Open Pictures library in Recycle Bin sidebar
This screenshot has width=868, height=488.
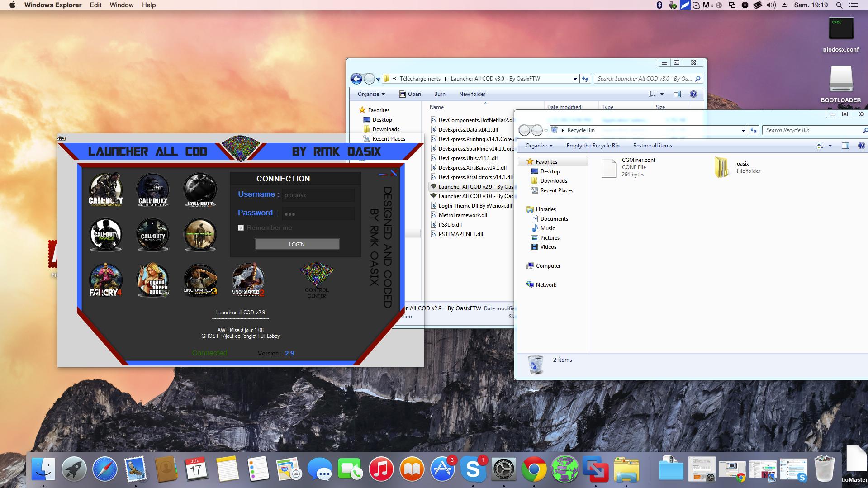(x=545, y=238)
